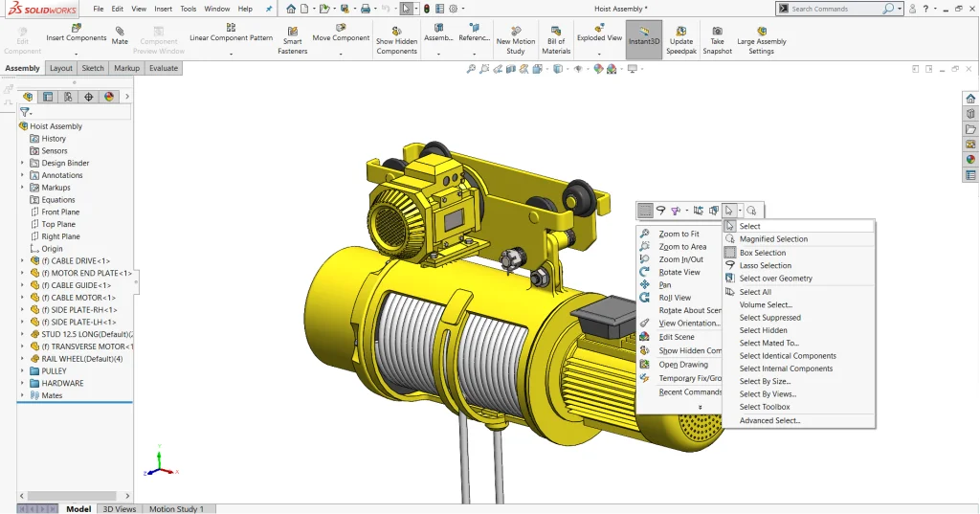The width and height of the screenshot is (980, 514).
Task: Open the Exploded View dropdown arrow
Action: click(x=599, y=54)
